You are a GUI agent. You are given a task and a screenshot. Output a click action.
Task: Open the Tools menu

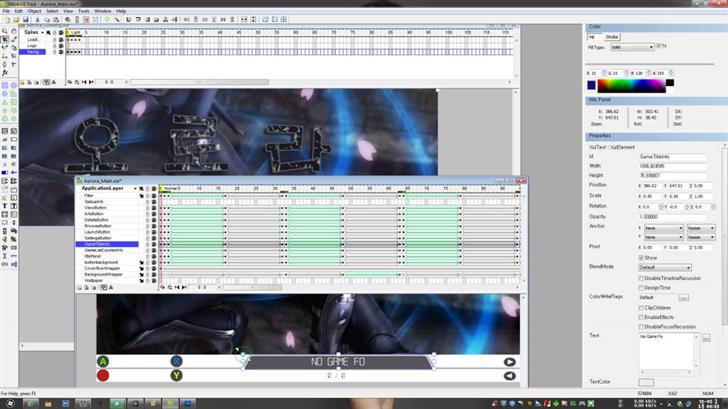click(x=84, y=11)
